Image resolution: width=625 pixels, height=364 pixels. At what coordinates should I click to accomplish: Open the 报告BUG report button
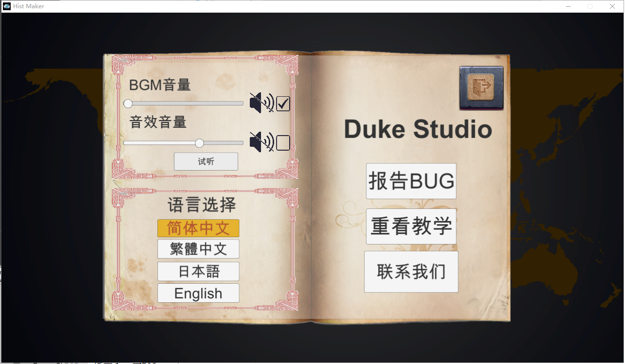[411, 181]
